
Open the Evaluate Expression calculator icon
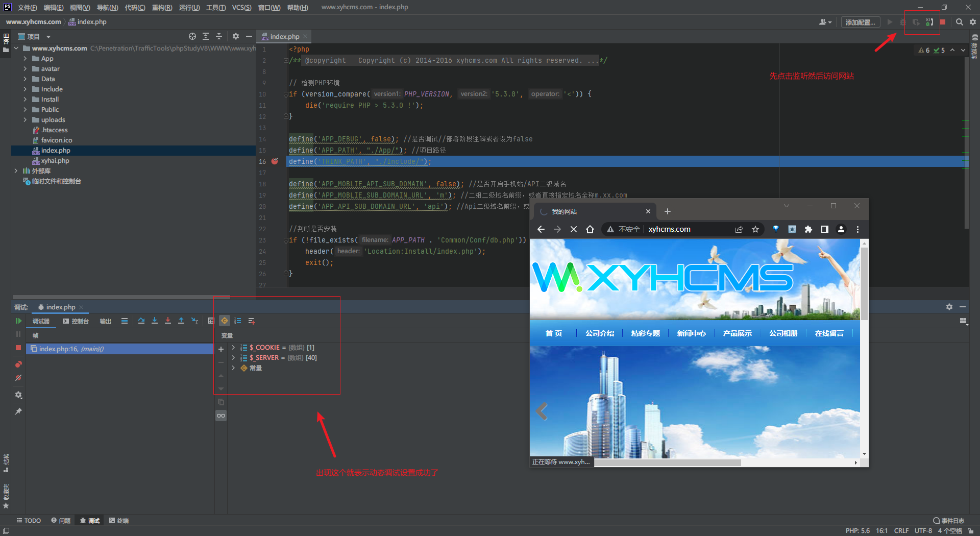pyautogui.click(x=211, y=321)
